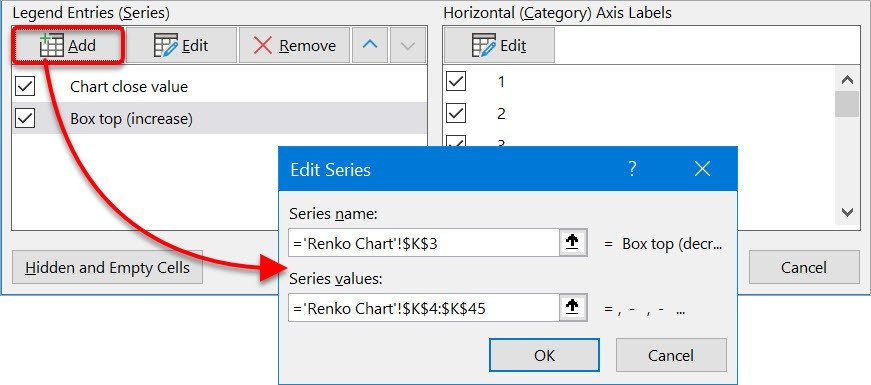
Task: Open Hidden and Empty Cells options
Action: click(x=107, y=268)
